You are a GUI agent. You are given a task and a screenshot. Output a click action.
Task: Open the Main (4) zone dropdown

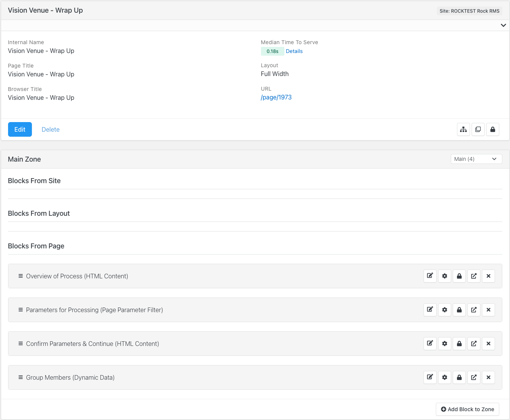[476, 159]
